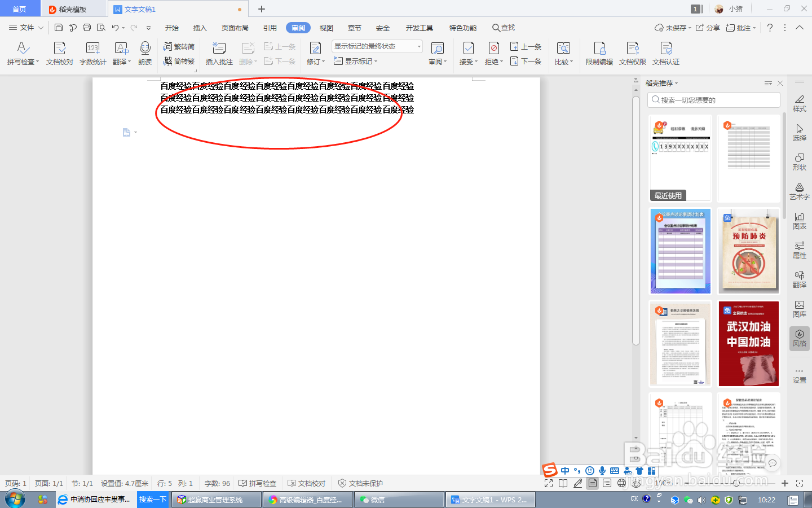Open the Spell Check (拼写检查) tool
The image size is (812, 508).
click(23, 54)
